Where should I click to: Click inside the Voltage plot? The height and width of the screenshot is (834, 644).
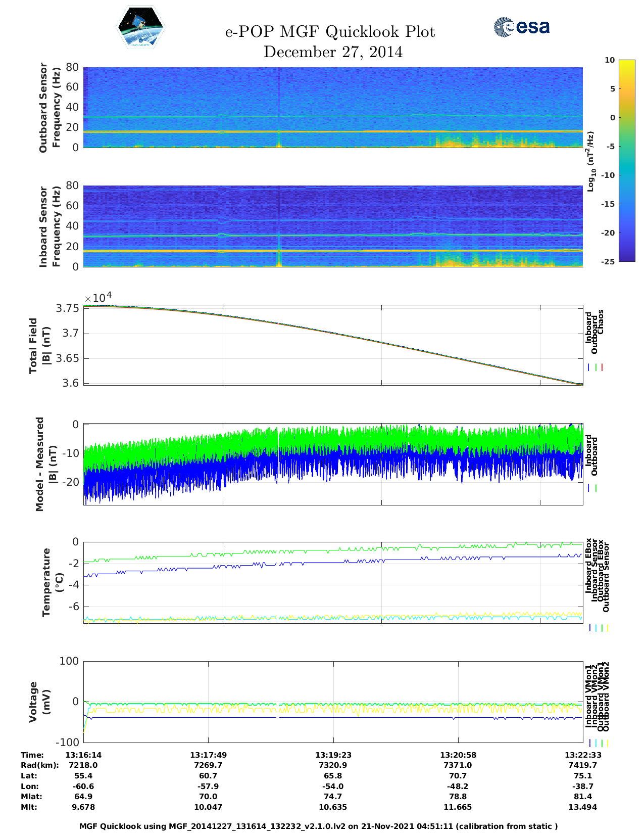point(333,702)
